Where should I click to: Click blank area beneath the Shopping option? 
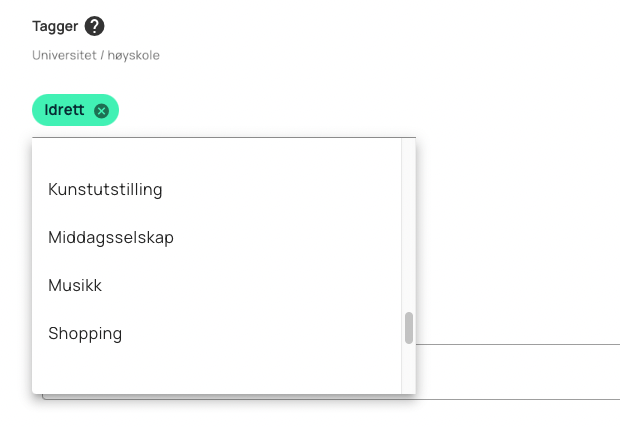pyautogui.click(x=216, y=376)
